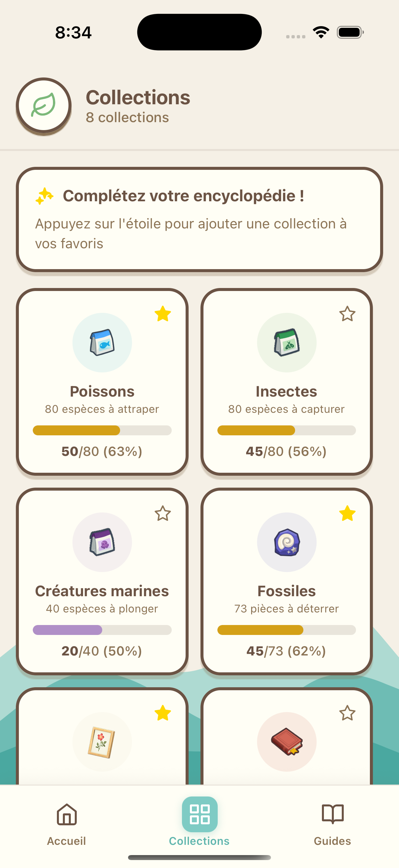This screenshot has width=399, height=868.
Task: Tap the "Complétez votre encyclopédie" banner
Action: pos(199,219)
